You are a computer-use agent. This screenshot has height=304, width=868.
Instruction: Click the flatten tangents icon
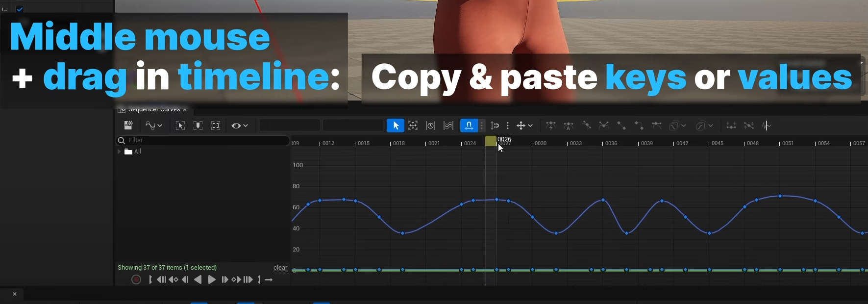731,126
